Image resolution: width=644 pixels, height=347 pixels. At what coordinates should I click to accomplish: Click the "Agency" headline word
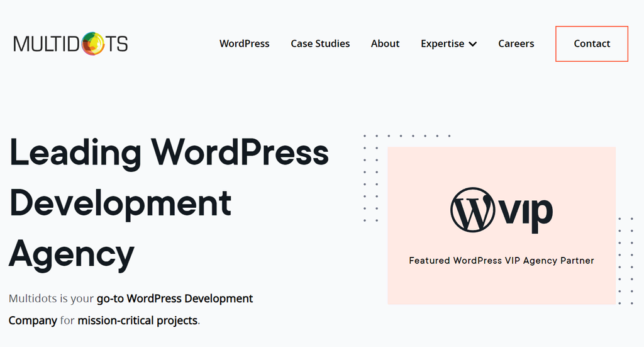tap(72, 255)
